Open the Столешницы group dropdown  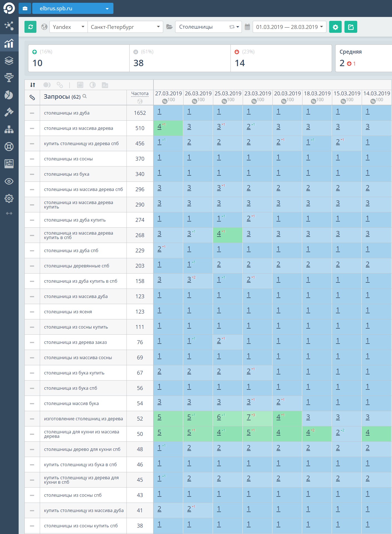click(x=209, y=27)
